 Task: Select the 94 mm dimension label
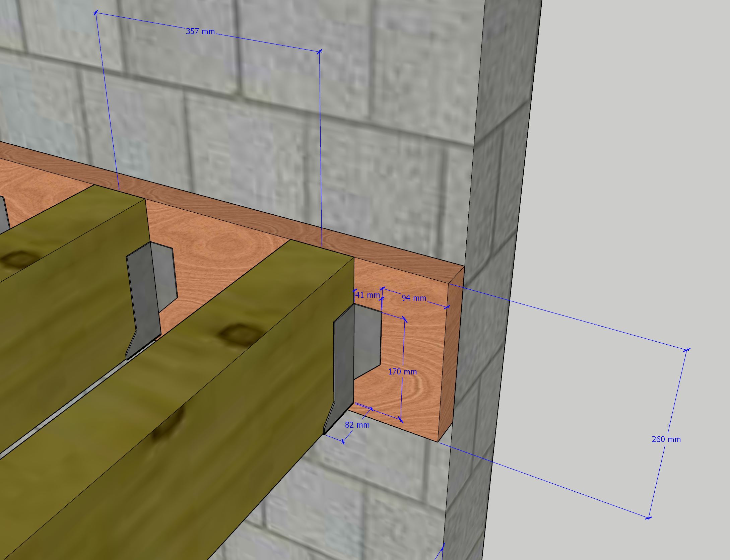coord(414,298)
